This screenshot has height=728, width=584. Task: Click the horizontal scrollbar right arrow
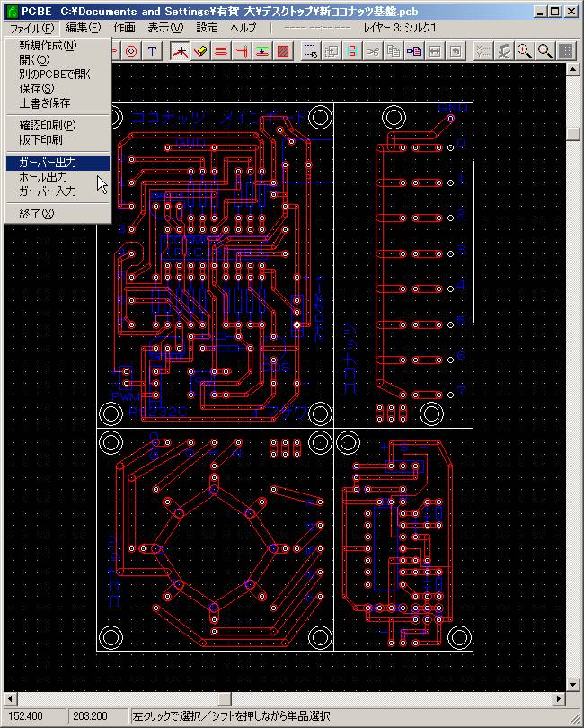click(560, 698)
